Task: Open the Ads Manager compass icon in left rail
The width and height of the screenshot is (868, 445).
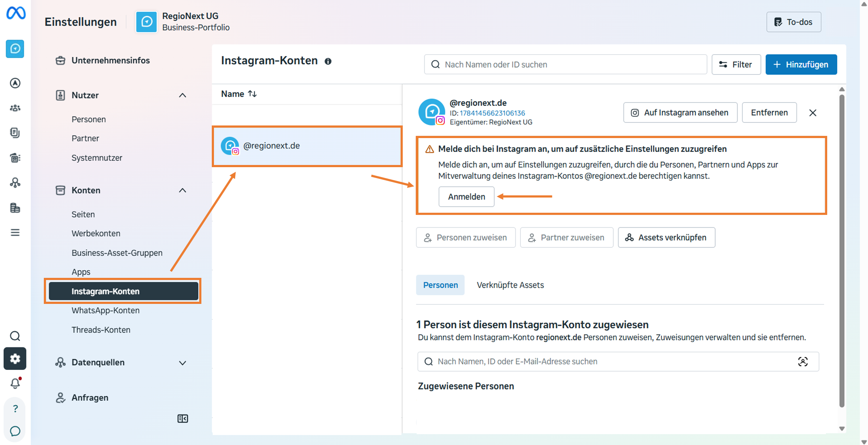Action: tap(15, 83)
